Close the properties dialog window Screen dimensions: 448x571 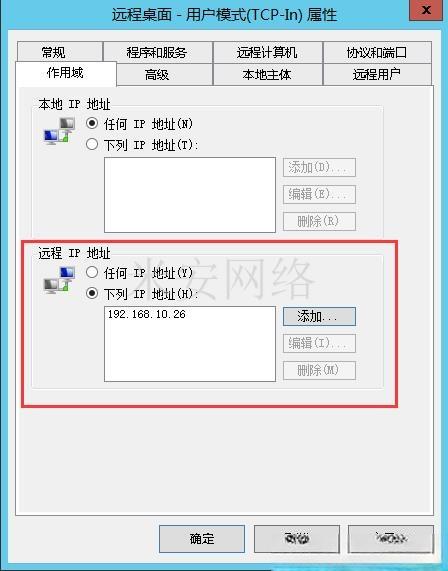[x=426, y=10]
